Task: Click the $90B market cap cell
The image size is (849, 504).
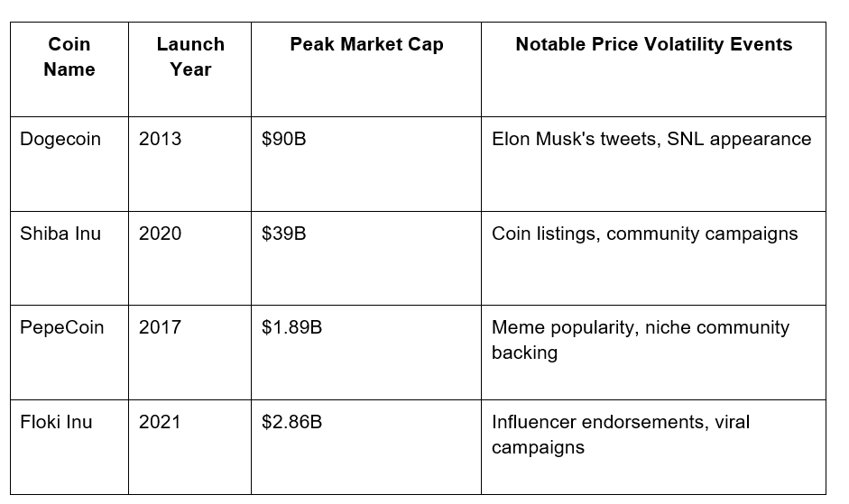Action: coord(366,164)
